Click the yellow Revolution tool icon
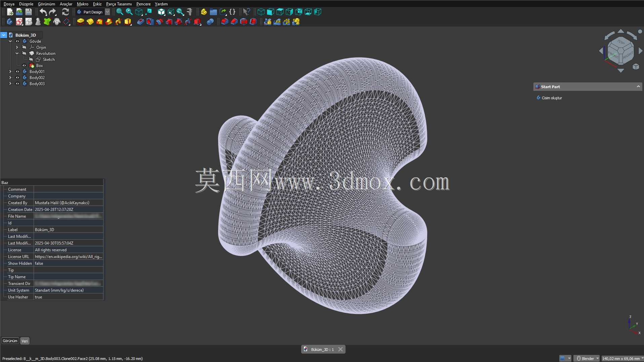Viewport: 644px width, 362px height. click(90, 22)
